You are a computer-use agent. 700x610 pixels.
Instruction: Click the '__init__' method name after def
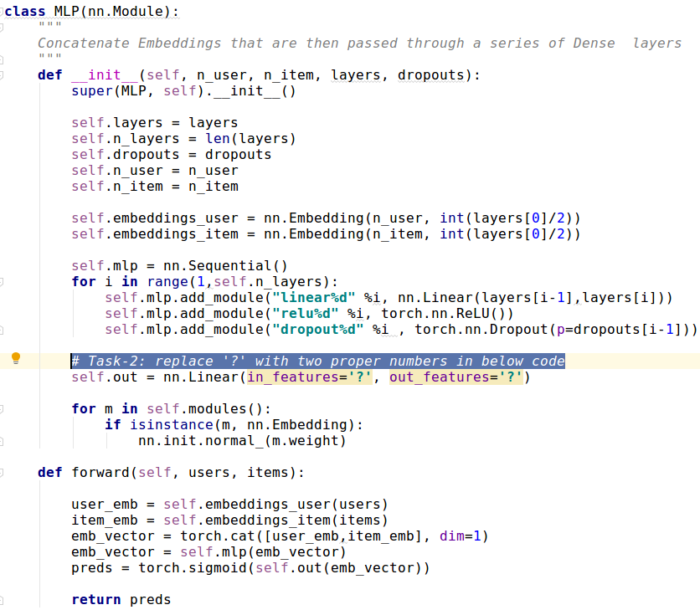click(105, 75)
